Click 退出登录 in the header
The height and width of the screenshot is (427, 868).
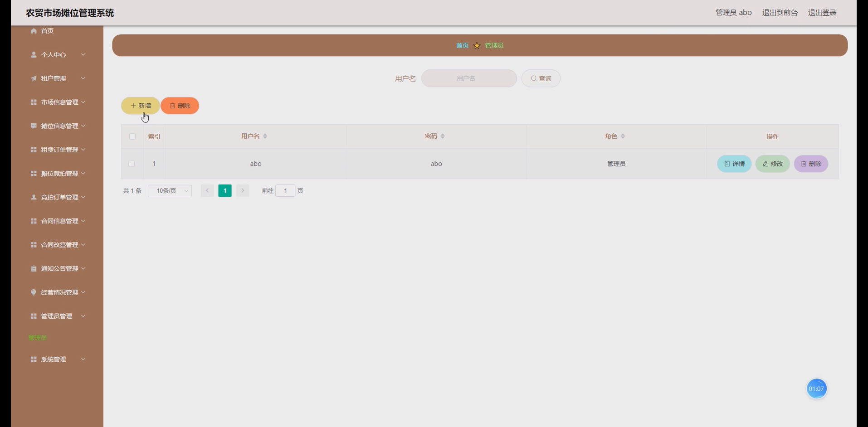point(822,13)
